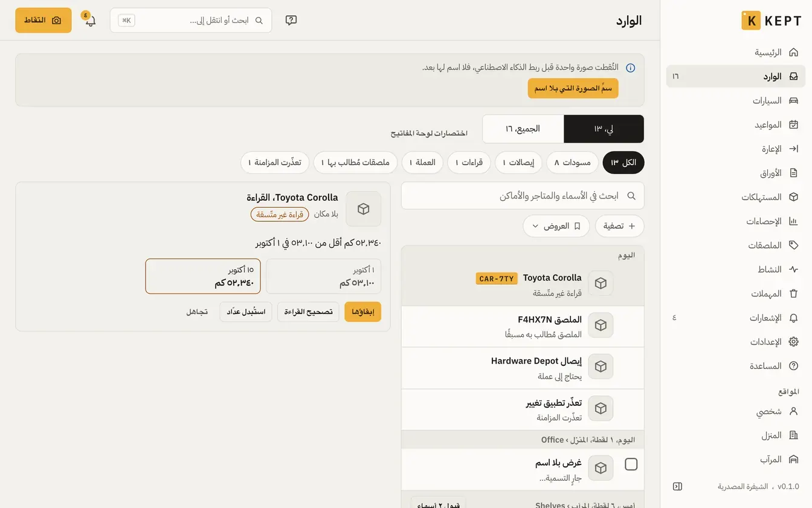Select the الكل ١٣ filter chip

click(623, 163)
